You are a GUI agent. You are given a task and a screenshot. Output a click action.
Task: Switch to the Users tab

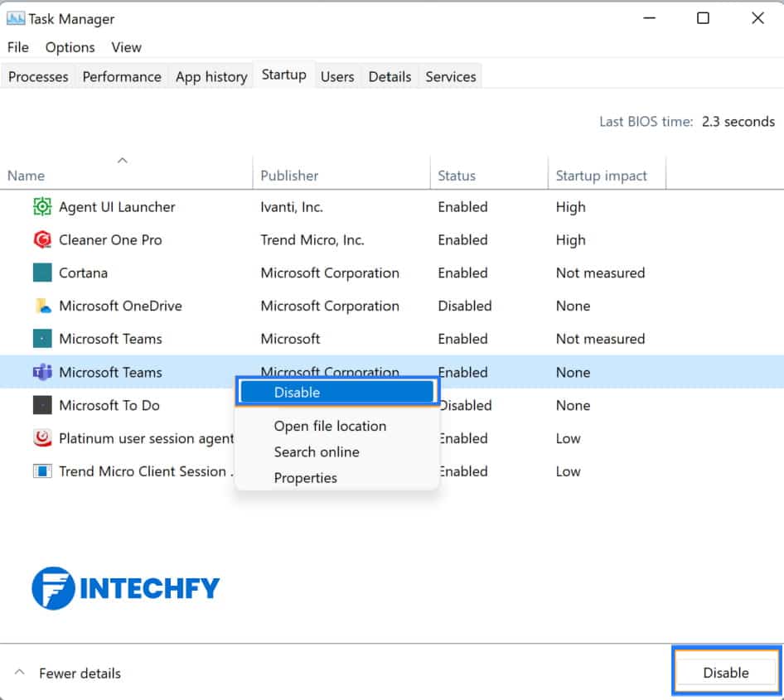[337, 76]
